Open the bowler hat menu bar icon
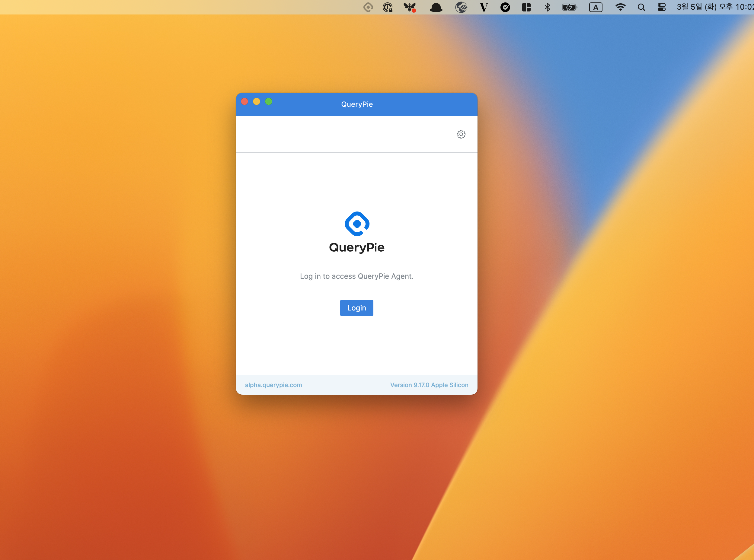754x560 pixels. tap(436, 8)
